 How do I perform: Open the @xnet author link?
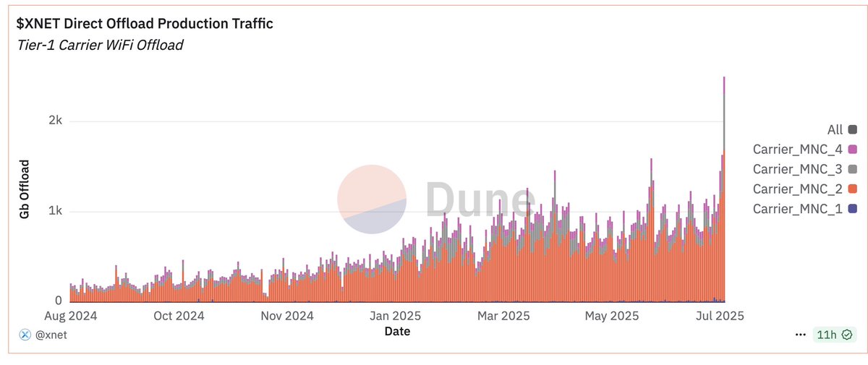point(50,335)
